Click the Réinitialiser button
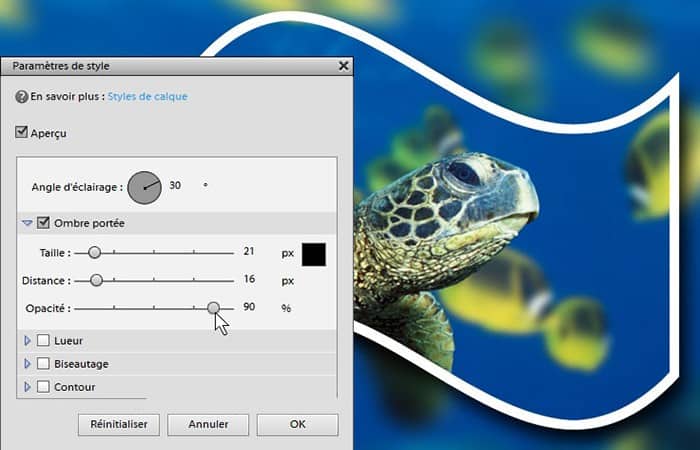 tap(119, 424)
